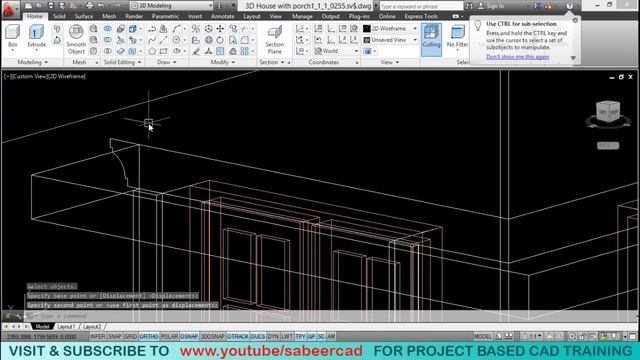Activate the Move modify tool

click(x=220, y=29)
